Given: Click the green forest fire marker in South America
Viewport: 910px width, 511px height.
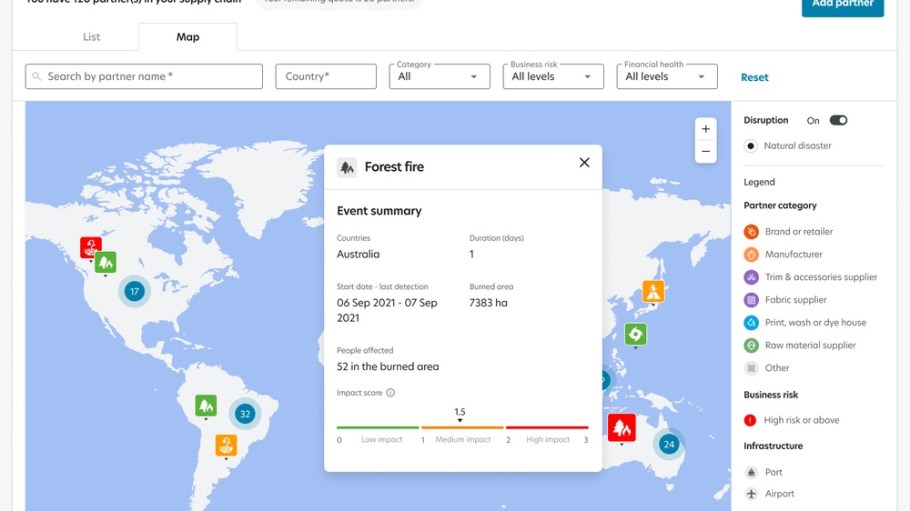Looking at the screenshot, I should (x=206, y=405).
